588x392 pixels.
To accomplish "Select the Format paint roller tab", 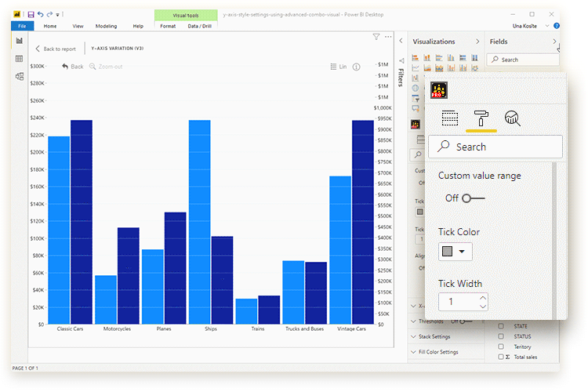I will pyautogui.click(x=481, y=118).
